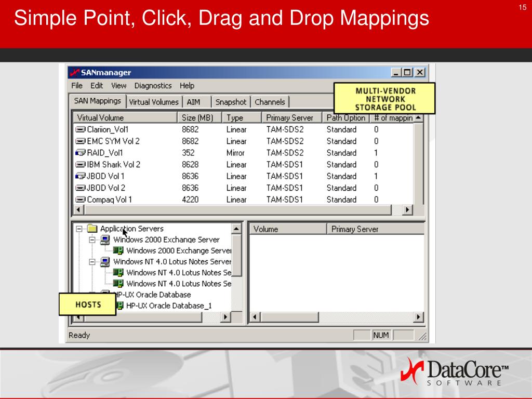Select the JBOD Vol 1 row
This screenshot has height=399, width=532.
(x=243, y=177)
